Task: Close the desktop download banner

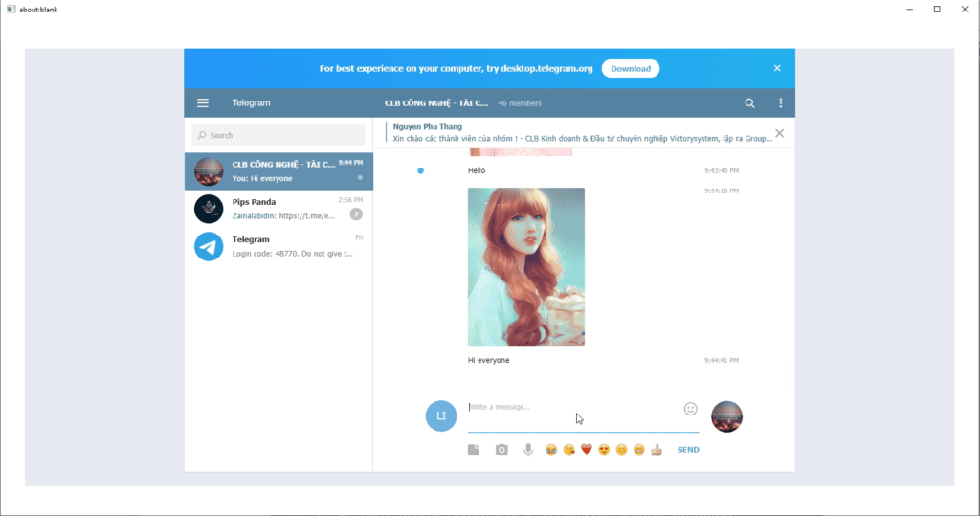Action: point(777,68)
